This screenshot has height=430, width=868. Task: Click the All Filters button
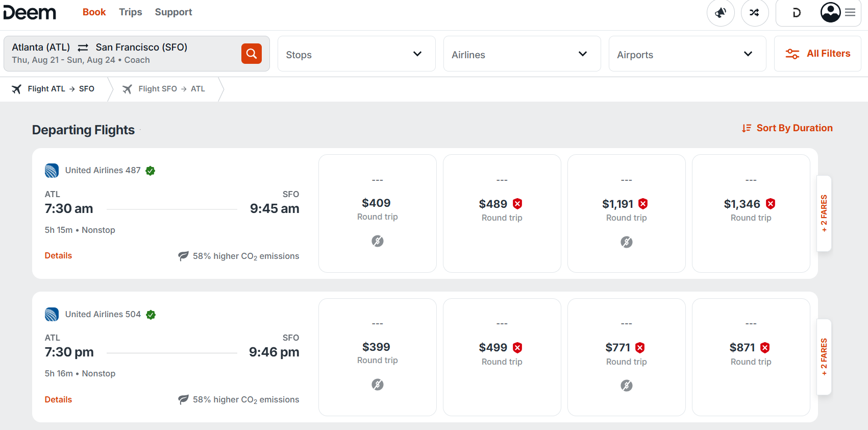(x=817, y=54)
